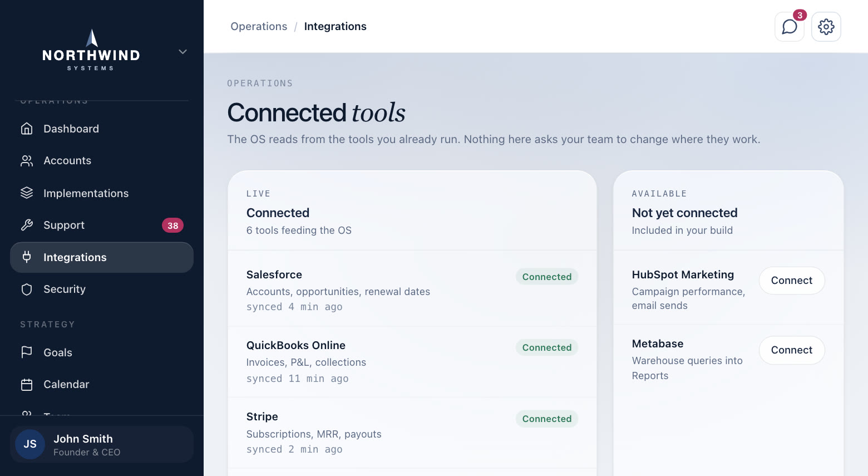Select Integrations in the sidebar

102,257
